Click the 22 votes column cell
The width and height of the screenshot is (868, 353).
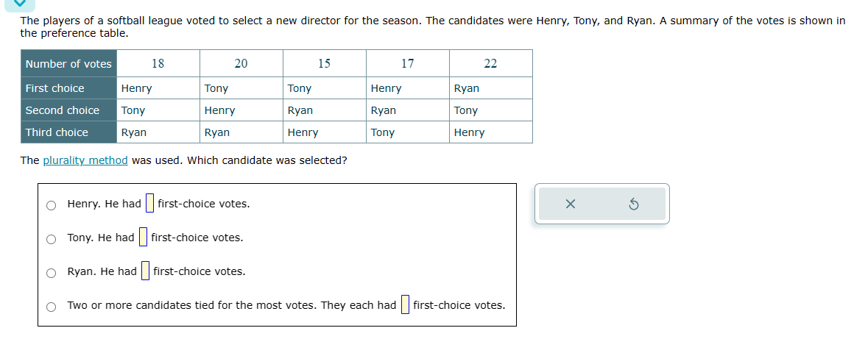click(491, 64)
